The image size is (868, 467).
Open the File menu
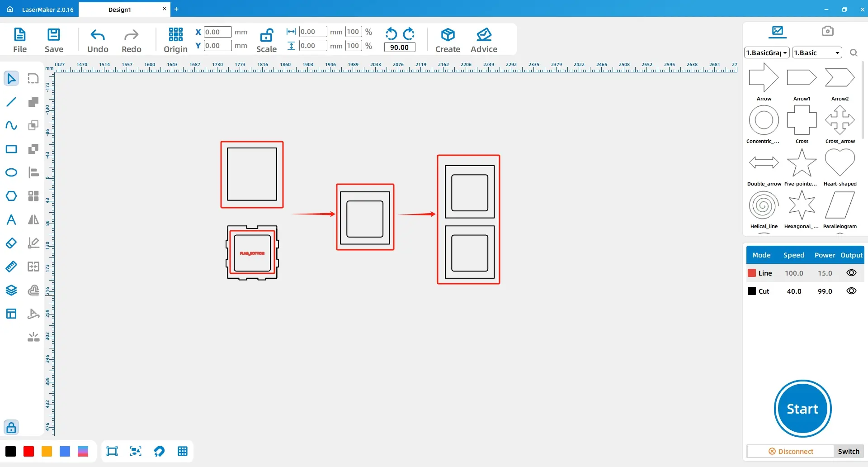pyautogui.click(x=20, y=40)
